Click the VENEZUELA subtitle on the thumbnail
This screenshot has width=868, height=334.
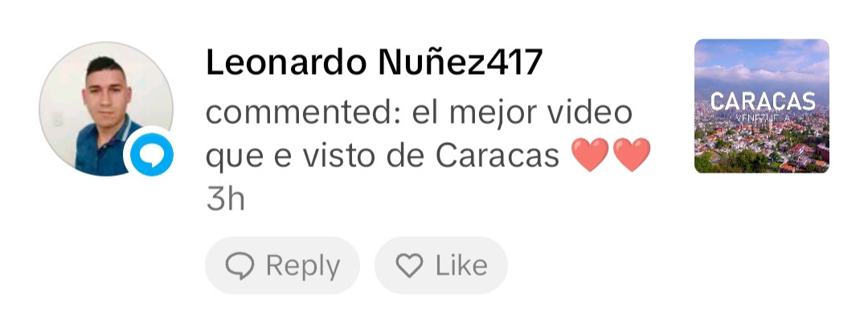click(x=763, y=118)
